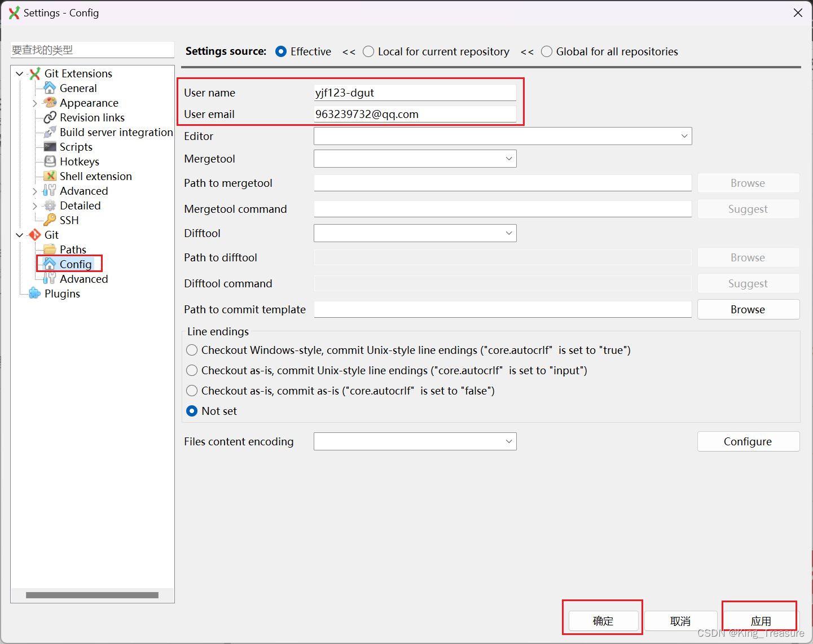Choose autocrlf true line endings option
813x644 pixels.
pos(192,350)
